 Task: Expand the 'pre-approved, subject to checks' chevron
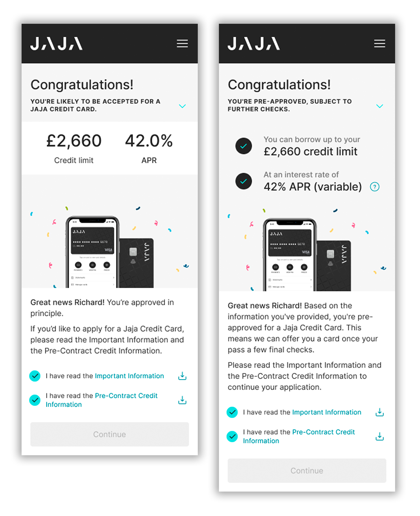tap(379, 106)
